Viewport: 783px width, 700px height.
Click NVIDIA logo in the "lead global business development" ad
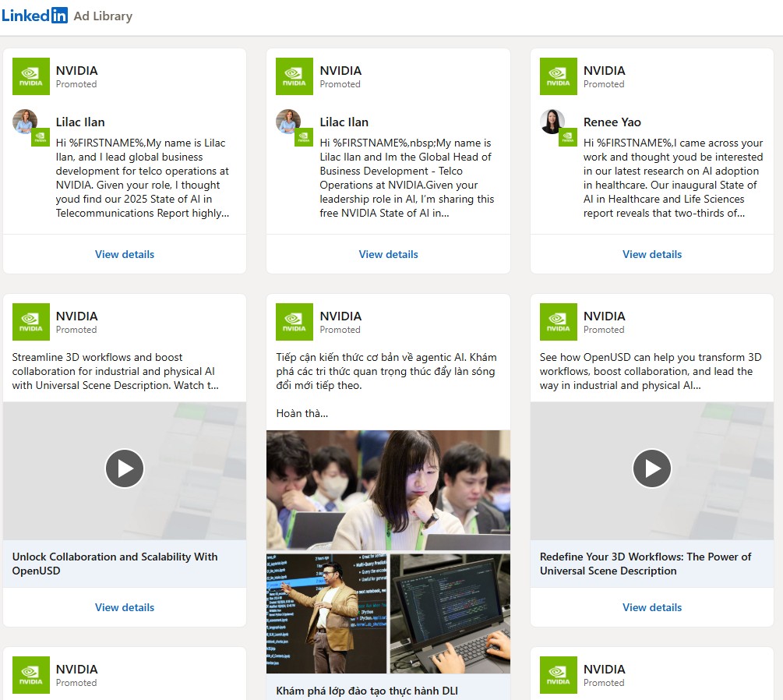[x=31, y=76]
